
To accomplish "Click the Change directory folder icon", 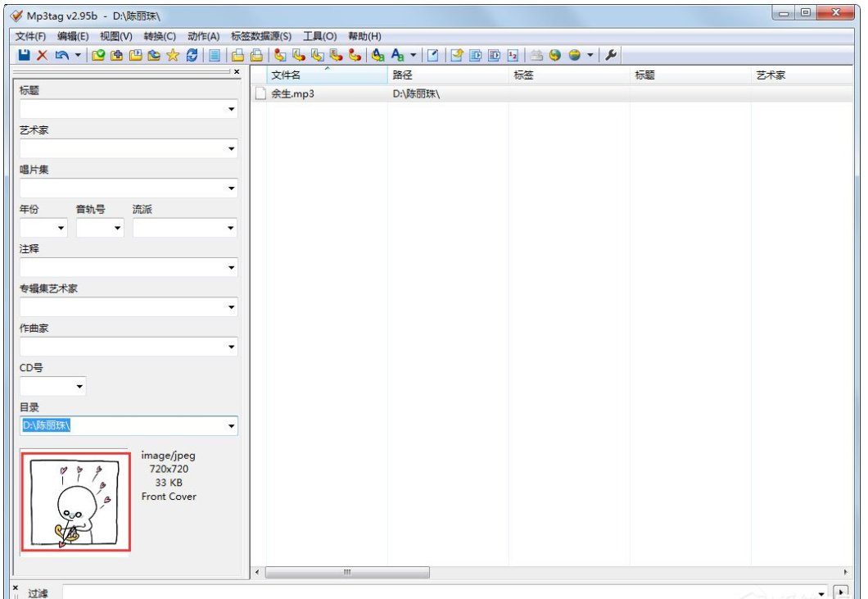I will (x=99, y=55).
